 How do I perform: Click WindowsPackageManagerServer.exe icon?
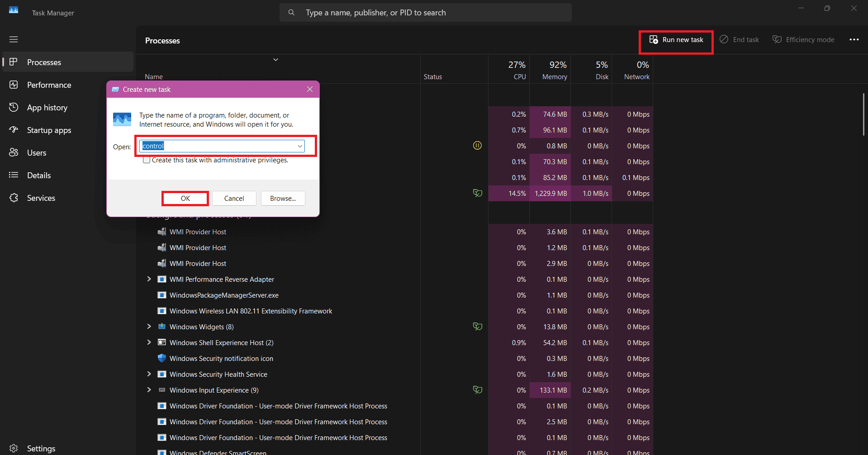[x=161, y=295]
